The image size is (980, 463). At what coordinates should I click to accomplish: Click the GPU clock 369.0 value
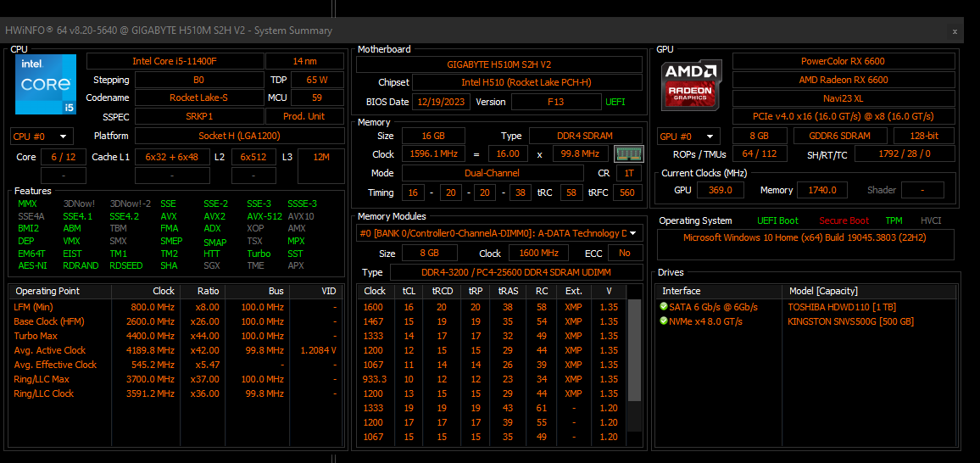point(720,190)
